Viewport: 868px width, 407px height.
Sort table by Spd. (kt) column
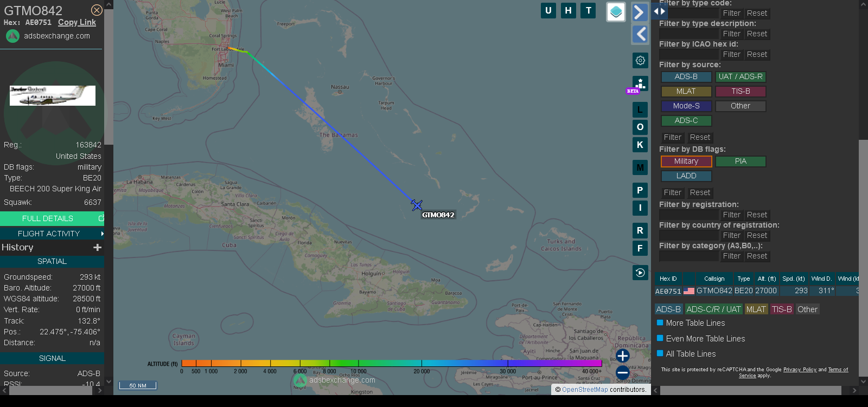click(x=793, y=279)
